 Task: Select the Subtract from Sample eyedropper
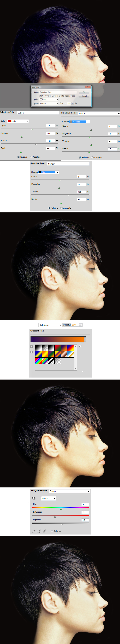click(x=44, y=531)
